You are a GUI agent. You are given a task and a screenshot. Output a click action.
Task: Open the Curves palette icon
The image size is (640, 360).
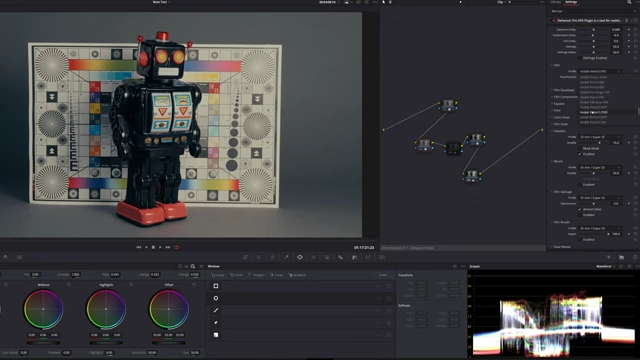pos(245,257)
